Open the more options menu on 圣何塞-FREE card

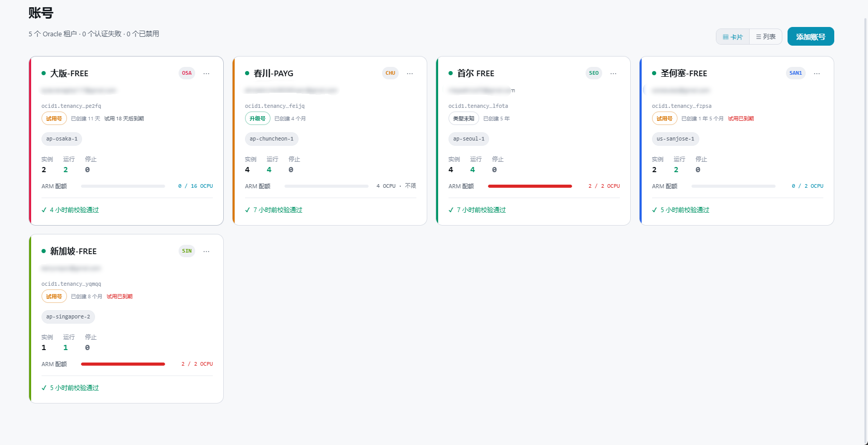[817, 74]
